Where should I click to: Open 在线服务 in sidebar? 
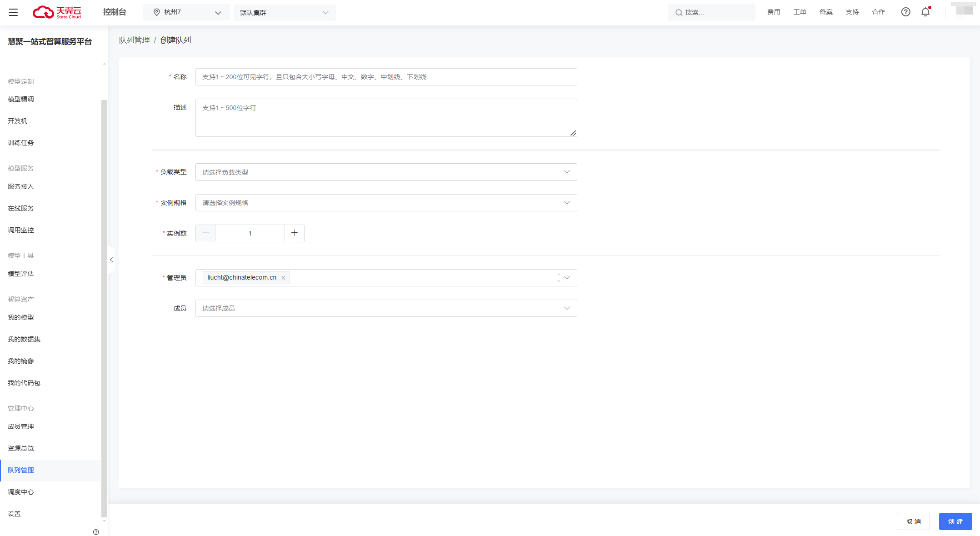(x=21, y=208)
